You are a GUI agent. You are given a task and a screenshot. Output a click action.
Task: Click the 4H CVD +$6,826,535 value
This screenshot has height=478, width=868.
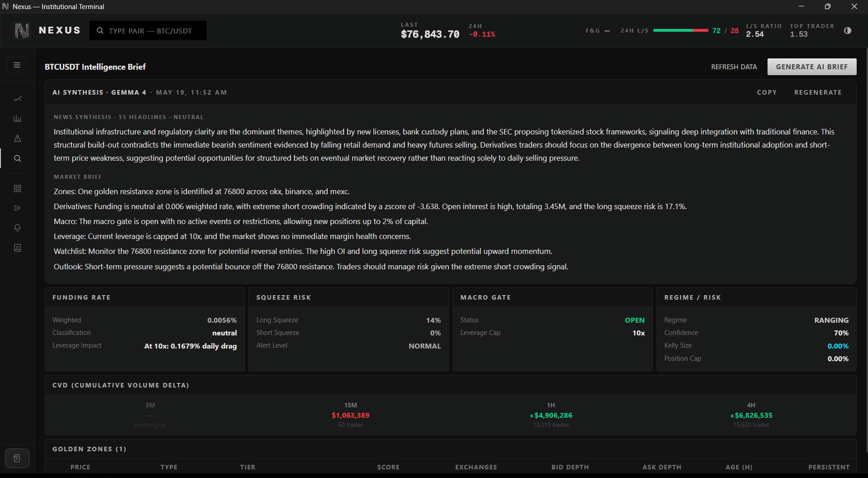click(751, 416)
